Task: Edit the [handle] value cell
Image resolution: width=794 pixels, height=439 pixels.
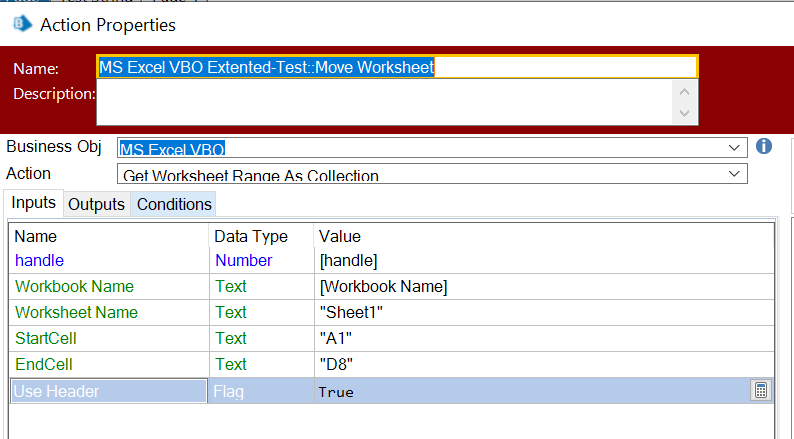Action: pos(544,260)
